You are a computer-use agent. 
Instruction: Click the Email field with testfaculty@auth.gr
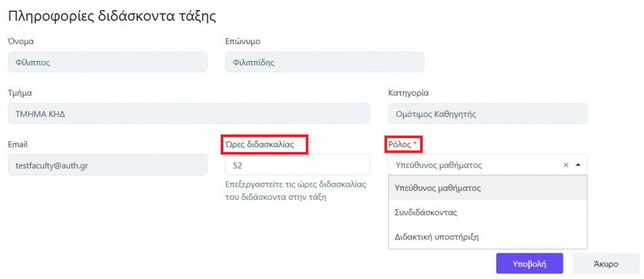pos(108,165)
